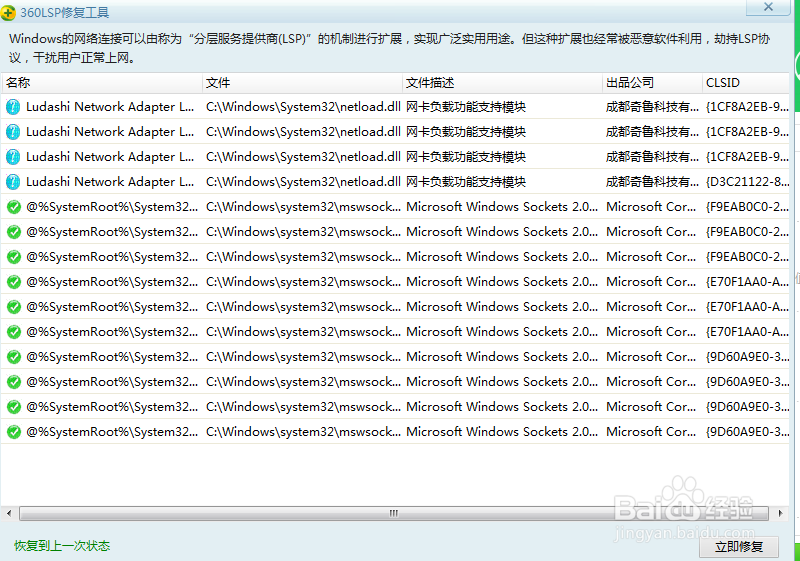Select the last {9D60A9E0-3... CLSID cell
Viewport: 800px width, 561px height.
point(747,431)
